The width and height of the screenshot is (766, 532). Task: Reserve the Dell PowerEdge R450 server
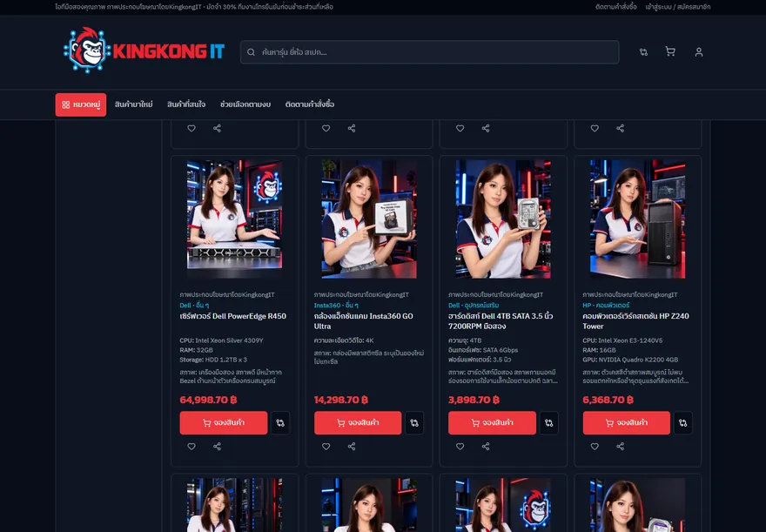[224, 422]
